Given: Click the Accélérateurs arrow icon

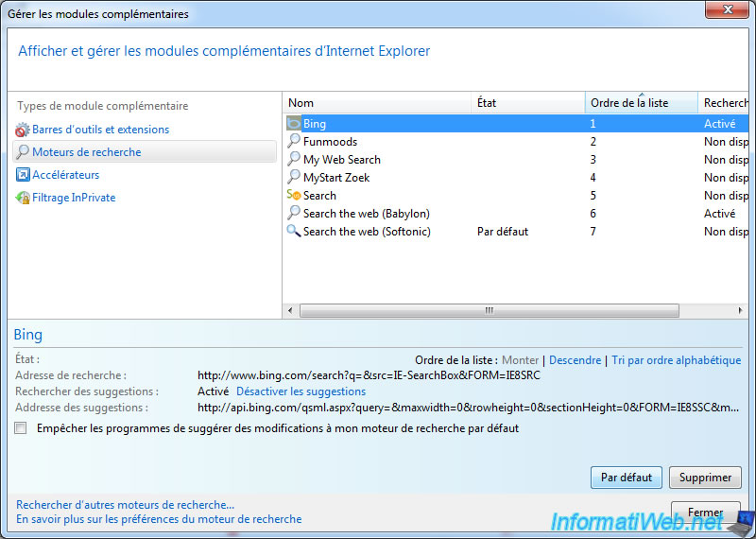Looking at the screenshot, I should pyautogui.click(x=23, y=175).
